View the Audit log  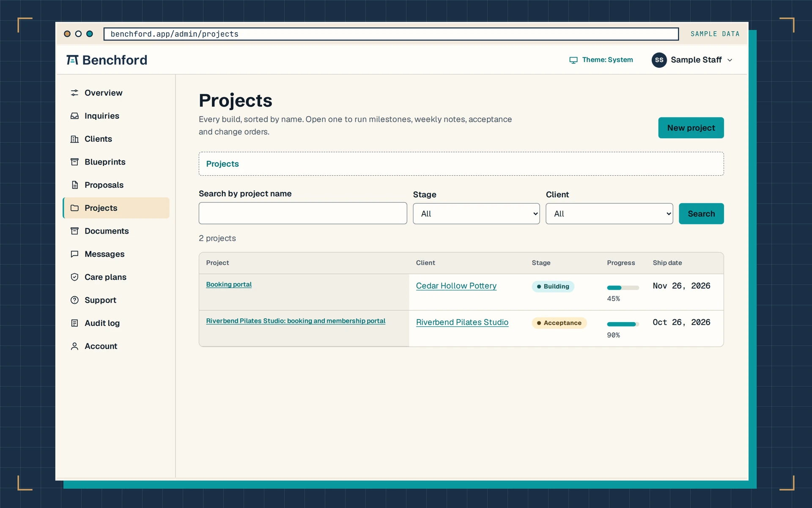pos(116,323)
